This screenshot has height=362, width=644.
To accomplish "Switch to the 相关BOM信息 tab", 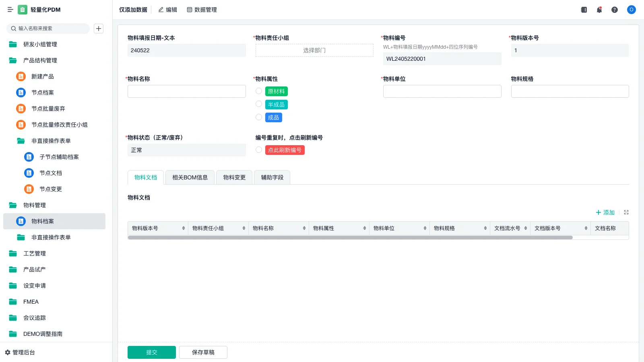I will pyautogui.click(x=190, y=177).
